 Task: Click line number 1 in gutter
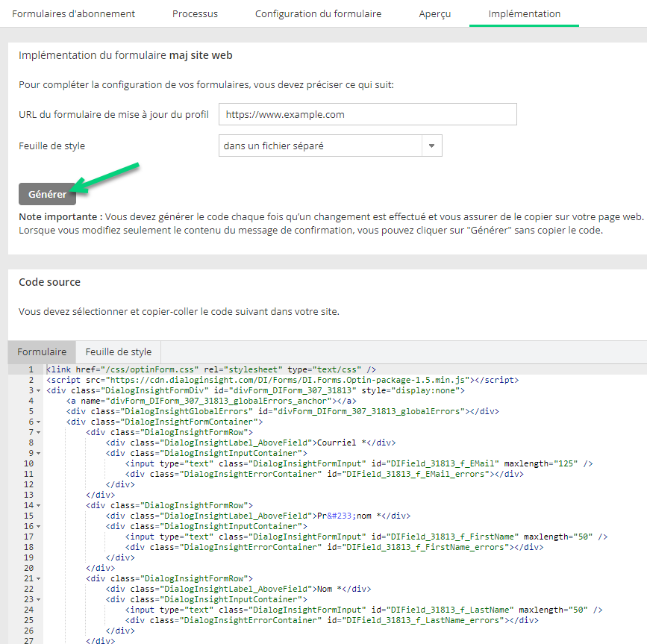coord(31,369)
